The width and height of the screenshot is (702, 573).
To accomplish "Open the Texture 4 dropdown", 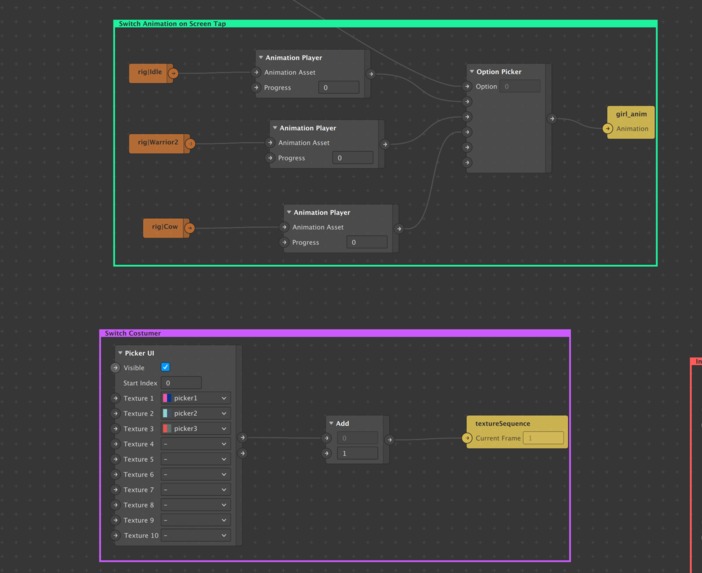I will tap(196, 444).
